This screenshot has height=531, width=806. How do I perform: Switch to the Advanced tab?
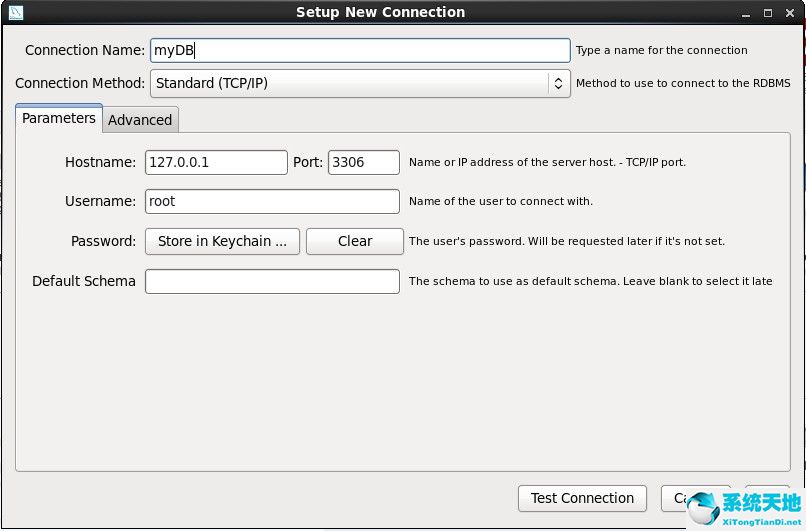pyautogui.click(x=140, y=120)
